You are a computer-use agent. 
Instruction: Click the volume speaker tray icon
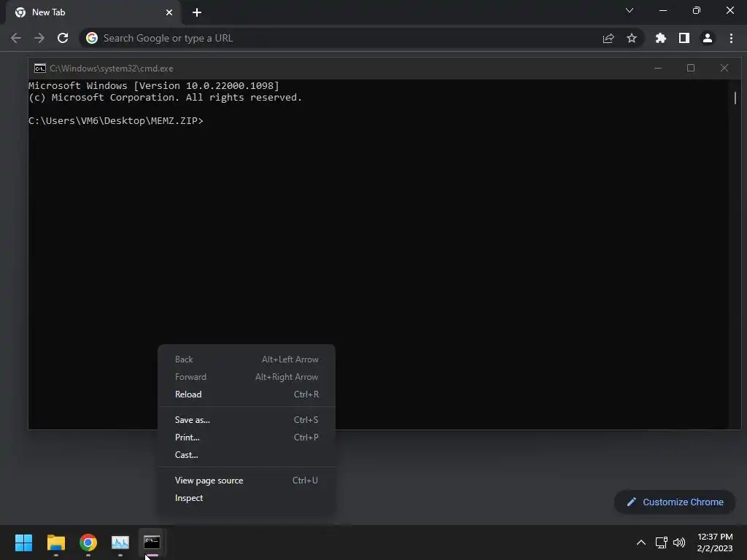pyautogui.click(x=679, y=542)
